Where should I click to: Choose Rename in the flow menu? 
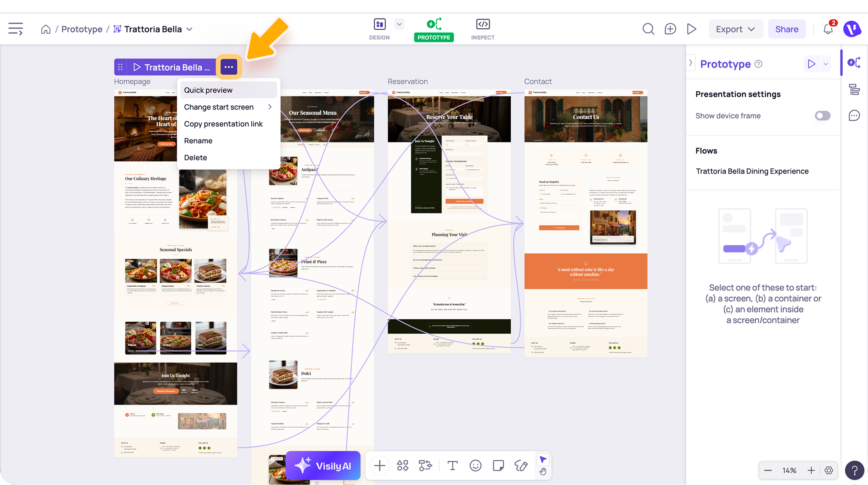pos(228,141)
